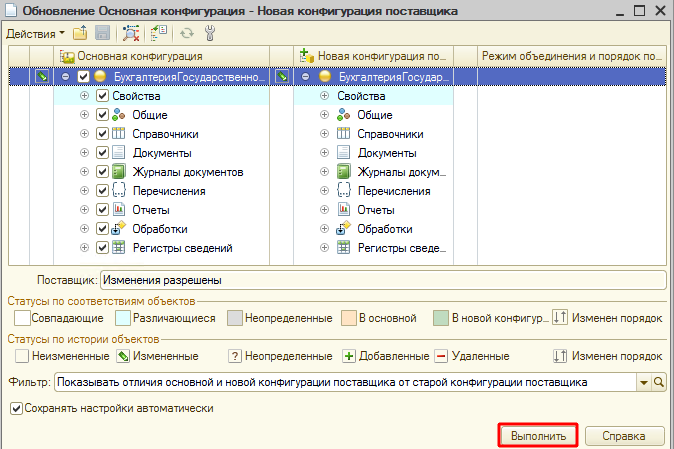Collapse the main configuration root node
The image size is (674, 449).
[65, 76]
